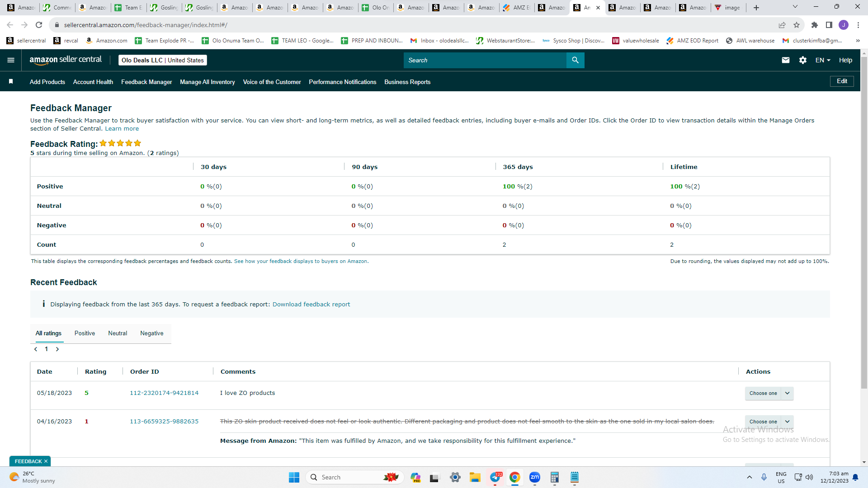Click the Learn more link
Image resolution: width=868 pixels, height=488 pixels.
tap(122, 129)
